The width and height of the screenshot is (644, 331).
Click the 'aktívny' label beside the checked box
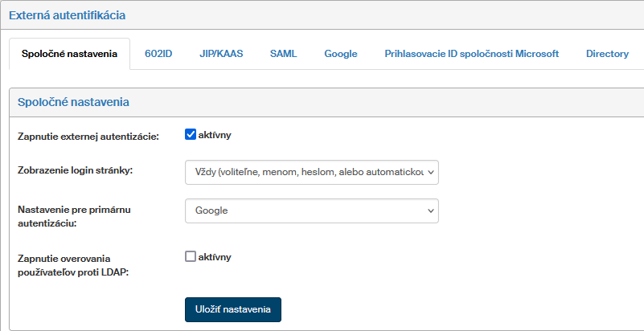[215, 134]
